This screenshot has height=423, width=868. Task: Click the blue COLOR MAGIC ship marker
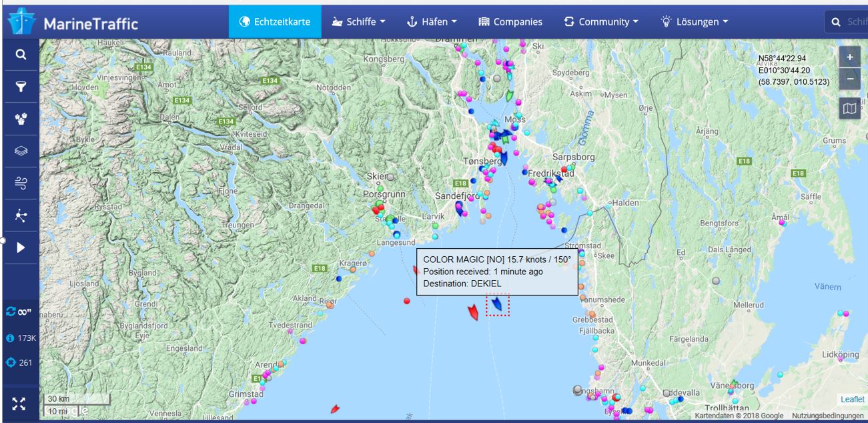[x=497, y=304]
